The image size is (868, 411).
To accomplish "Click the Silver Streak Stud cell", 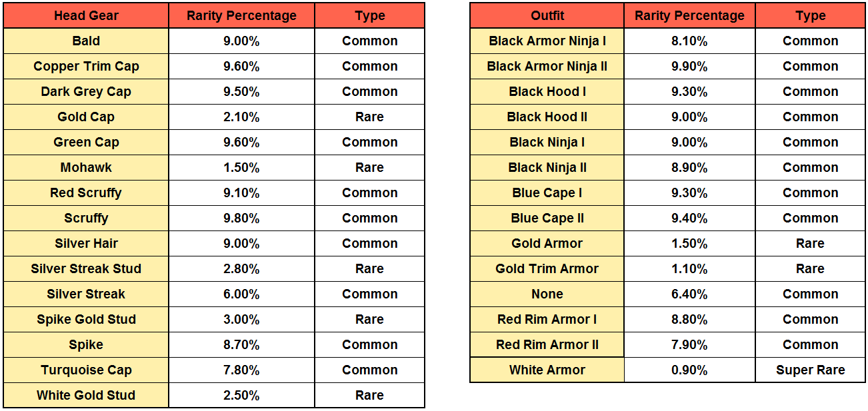I will 86,268.
